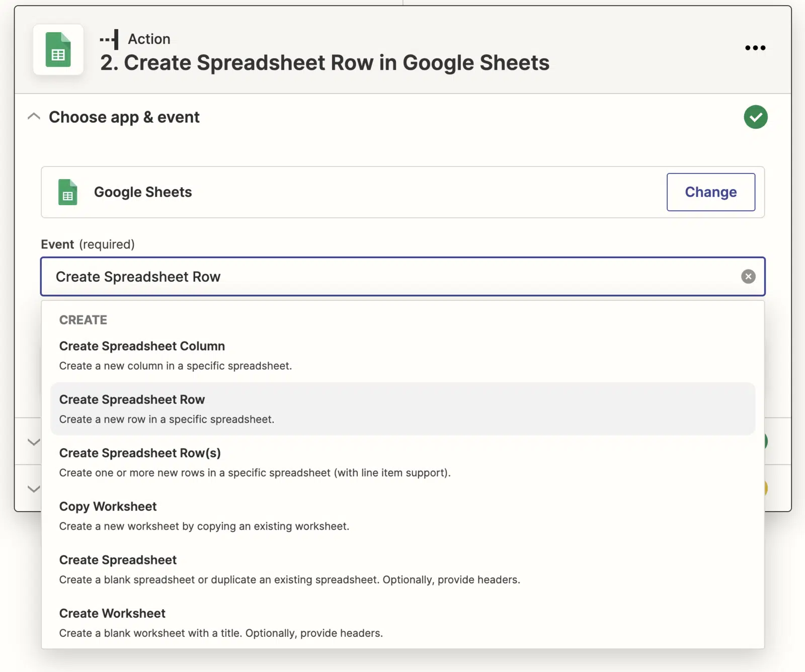This screenshot has height=672, width=805.
Task: Click the Event field showing Create Spreadsheet Row
Action: (403, 277)
